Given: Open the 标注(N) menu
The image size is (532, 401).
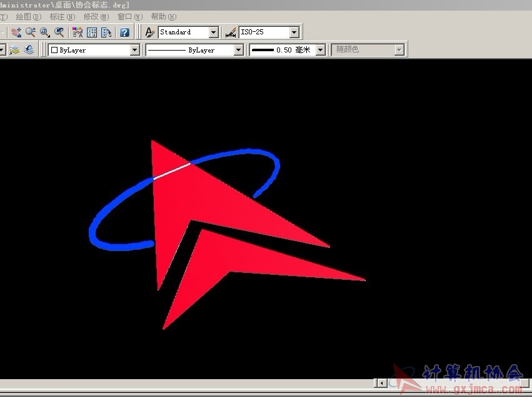Looking at the screenshot, I should point(62,17).
